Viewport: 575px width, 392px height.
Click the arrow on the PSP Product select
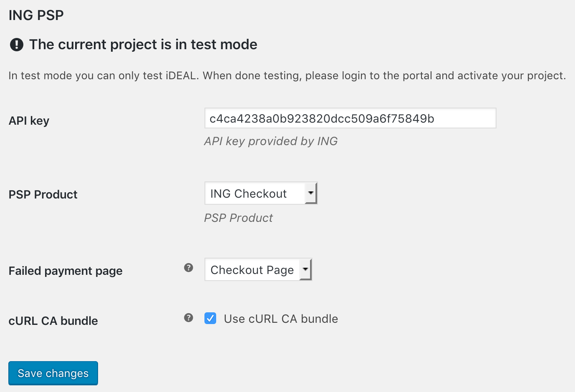(311, 193)
